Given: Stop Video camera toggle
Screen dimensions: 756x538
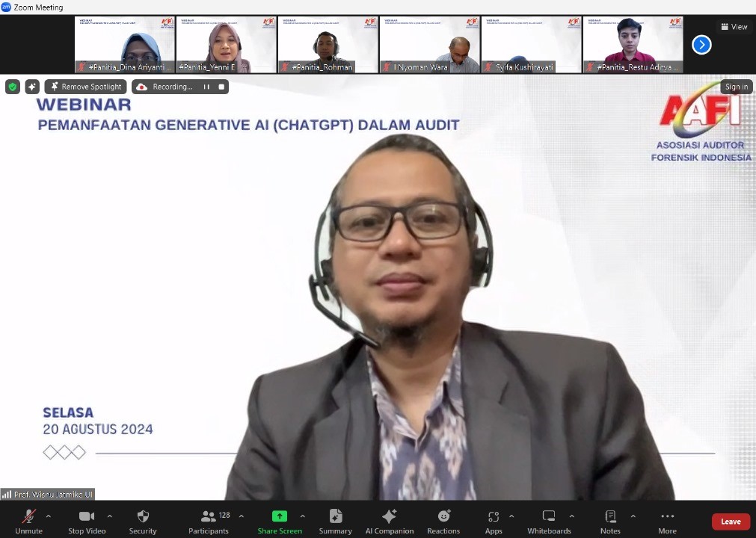Looking at the screenshot, I should coord(86,516).
